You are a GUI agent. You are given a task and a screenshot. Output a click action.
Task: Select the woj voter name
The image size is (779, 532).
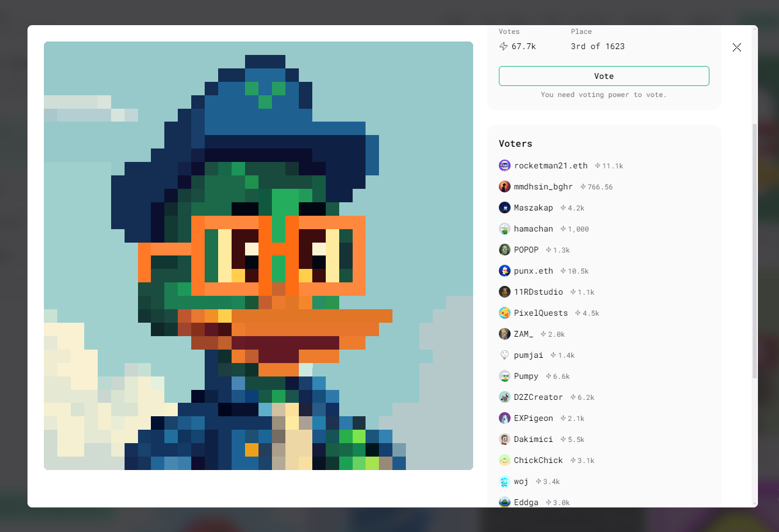[x=521, y=481]
